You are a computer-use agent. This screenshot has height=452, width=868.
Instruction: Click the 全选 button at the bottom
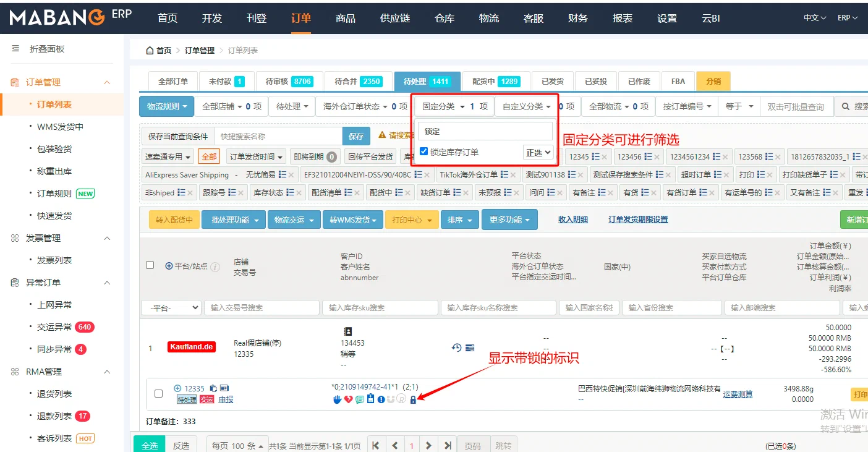pyautogui.click(x=150, y=445)
